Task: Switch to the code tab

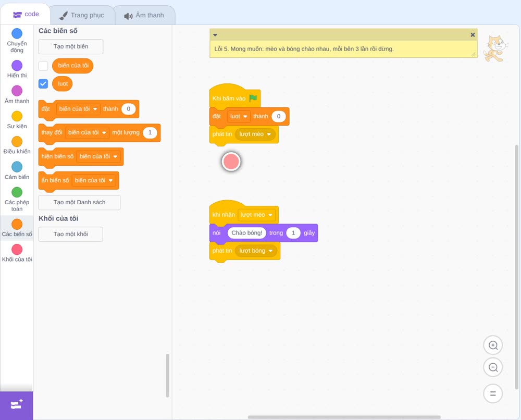Action: [x=26, y=14]
